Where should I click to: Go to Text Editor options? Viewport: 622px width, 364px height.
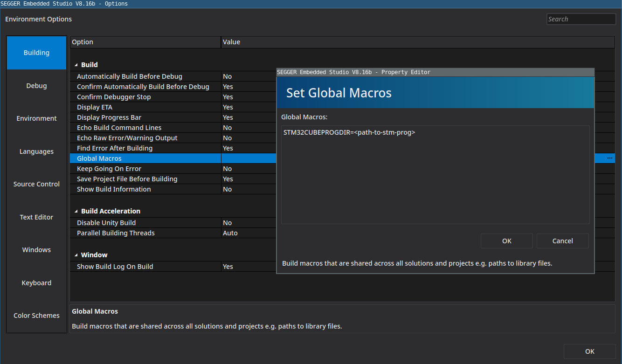[36, 217]
